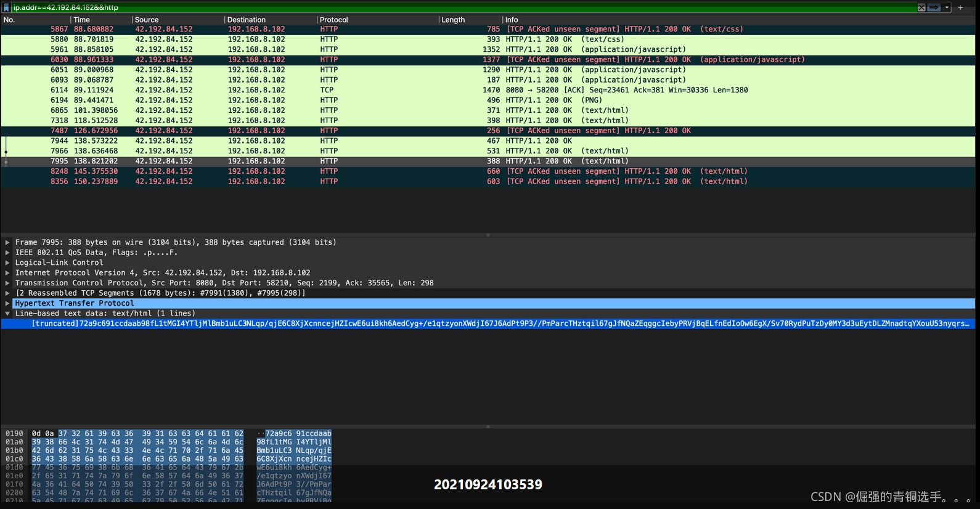Select packet 8248 at time 145.375530

click(488, 171)
